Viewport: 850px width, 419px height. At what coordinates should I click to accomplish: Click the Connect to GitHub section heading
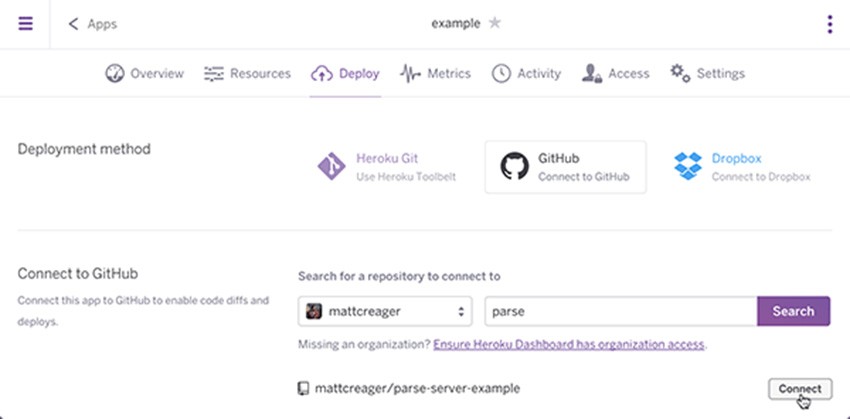(x=78, y=274)
